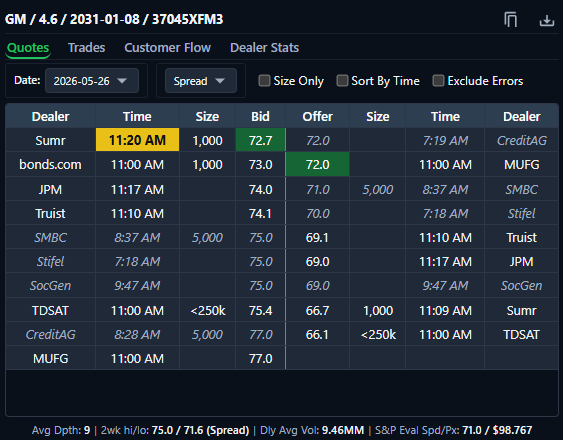Click the highlighted 11:20 AM time cell
This screenshot has height=440, width=563.
tap(138, 140)
